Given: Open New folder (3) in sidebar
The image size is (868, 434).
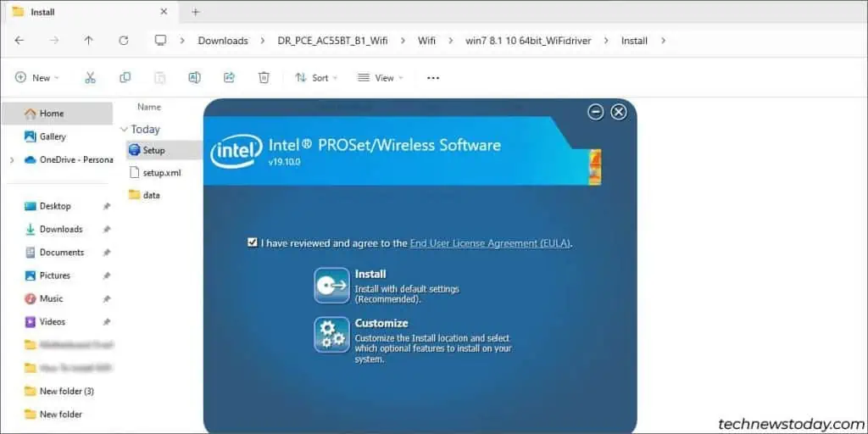Looking at the screenshot, I should click(58, 392).
